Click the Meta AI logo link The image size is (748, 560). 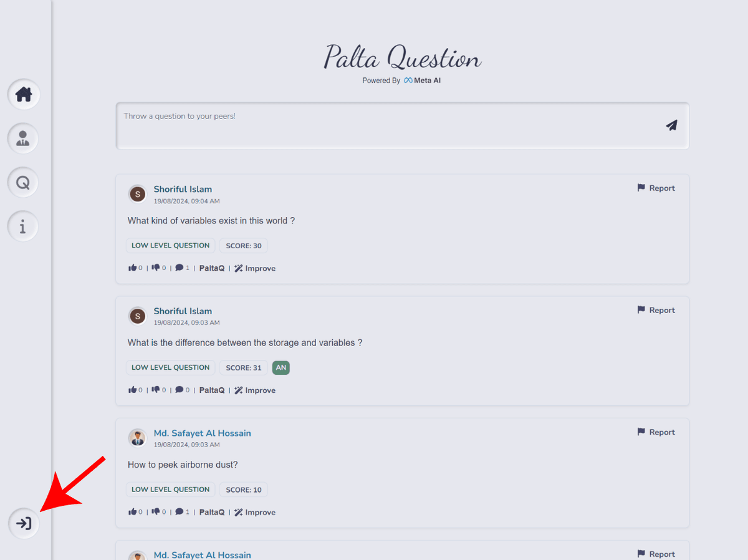pos(422,80)
